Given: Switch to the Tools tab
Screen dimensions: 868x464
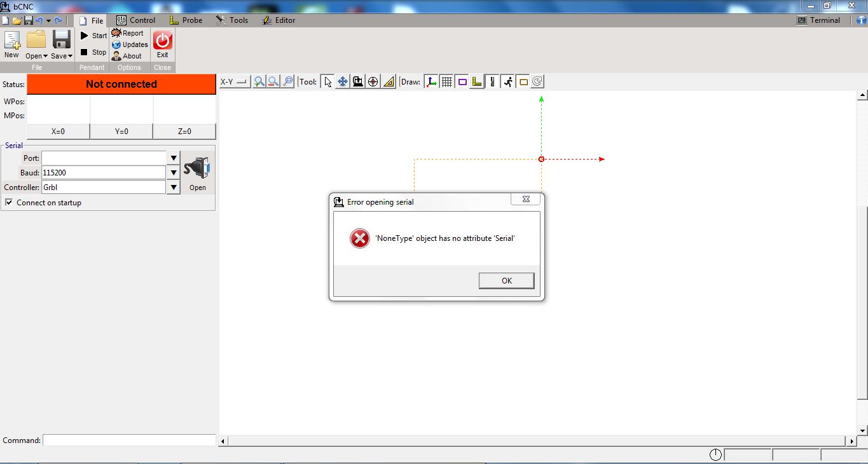Looking at the screenshot, I should 232,20.
